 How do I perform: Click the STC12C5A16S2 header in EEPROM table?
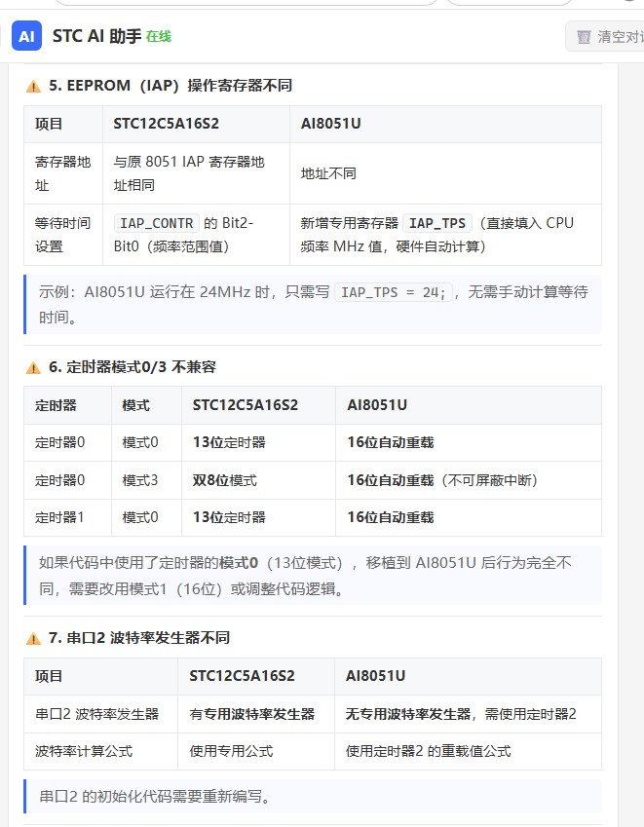[x=196, y=124]
